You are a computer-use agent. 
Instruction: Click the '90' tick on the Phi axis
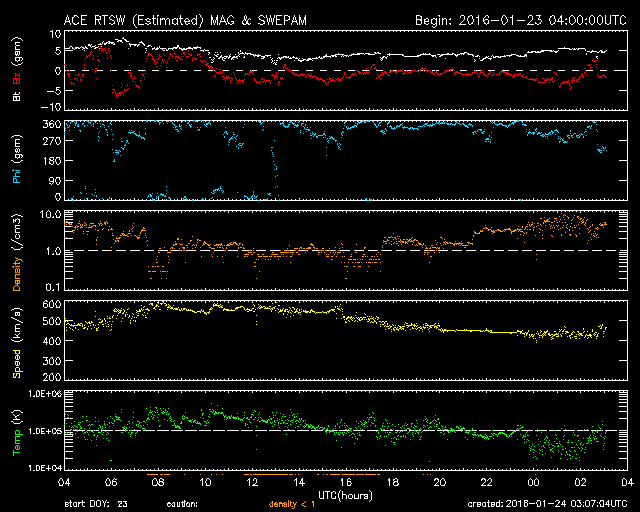[x=56, y=180]
